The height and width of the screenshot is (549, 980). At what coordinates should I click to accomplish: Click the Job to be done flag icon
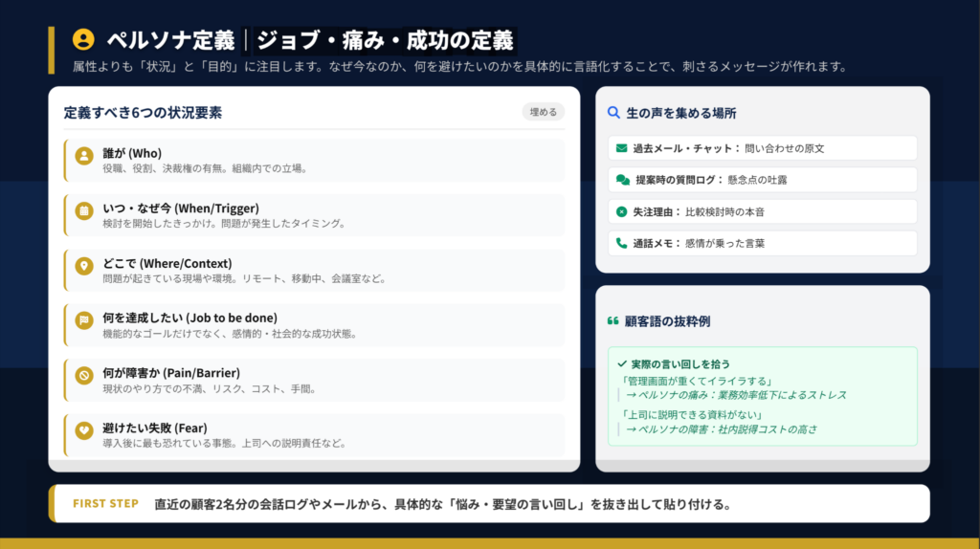[x=84, y=321]
